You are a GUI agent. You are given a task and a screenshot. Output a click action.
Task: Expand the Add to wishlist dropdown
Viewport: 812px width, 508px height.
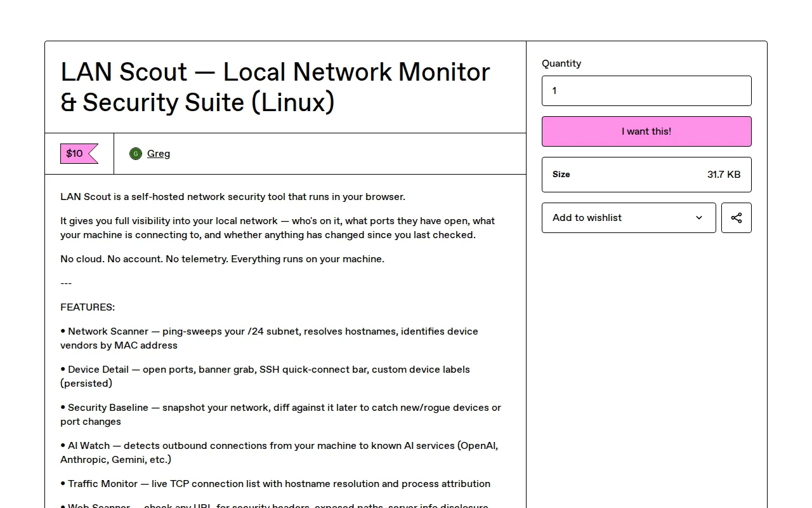point(629,218)
